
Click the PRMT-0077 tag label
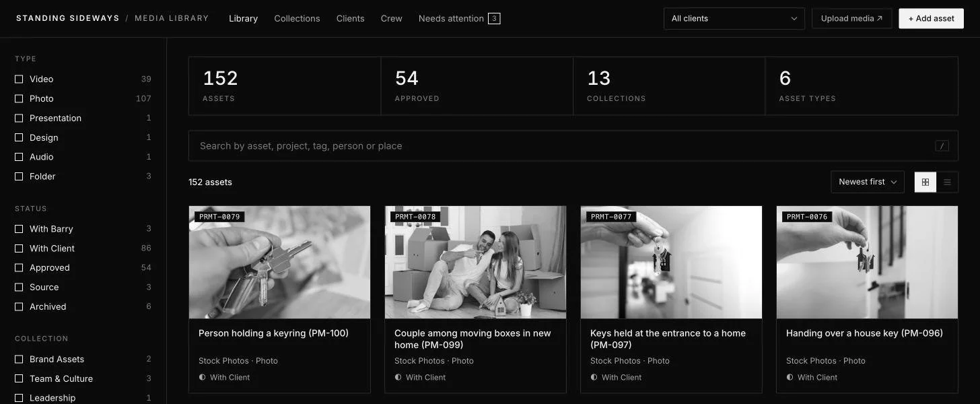pyautogui.click(x=611, y=217)
